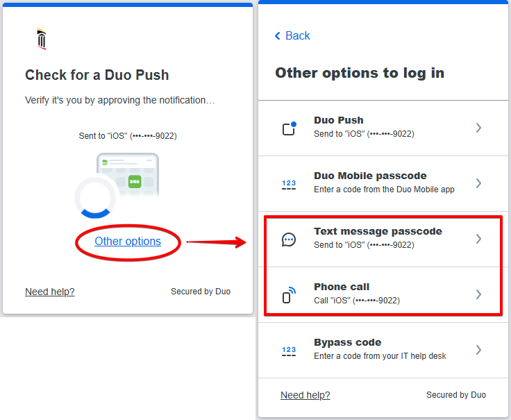Select Text message passcode option

(378, 232)
